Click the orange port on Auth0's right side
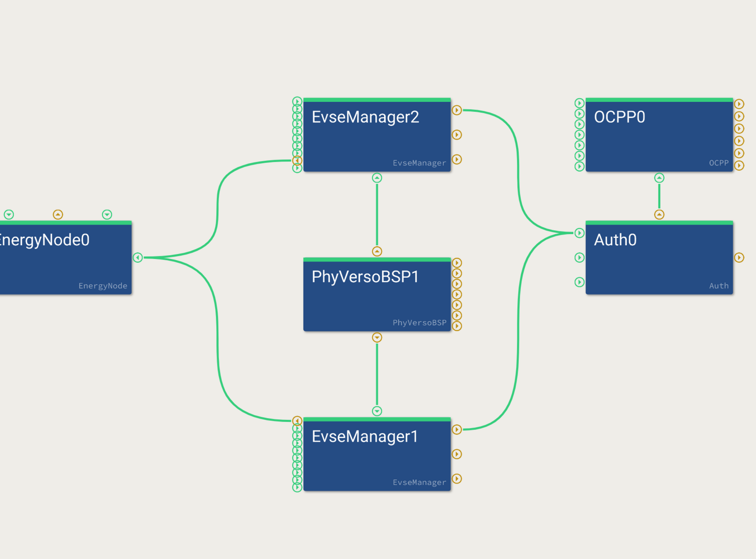 coord(739,258)
